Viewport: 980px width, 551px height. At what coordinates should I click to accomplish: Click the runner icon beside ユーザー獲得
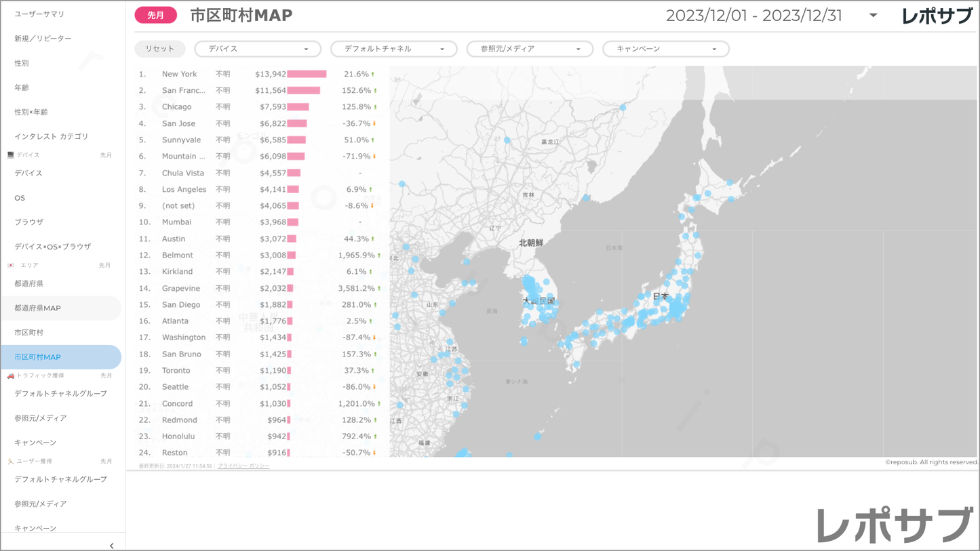[x=10, y=462]
